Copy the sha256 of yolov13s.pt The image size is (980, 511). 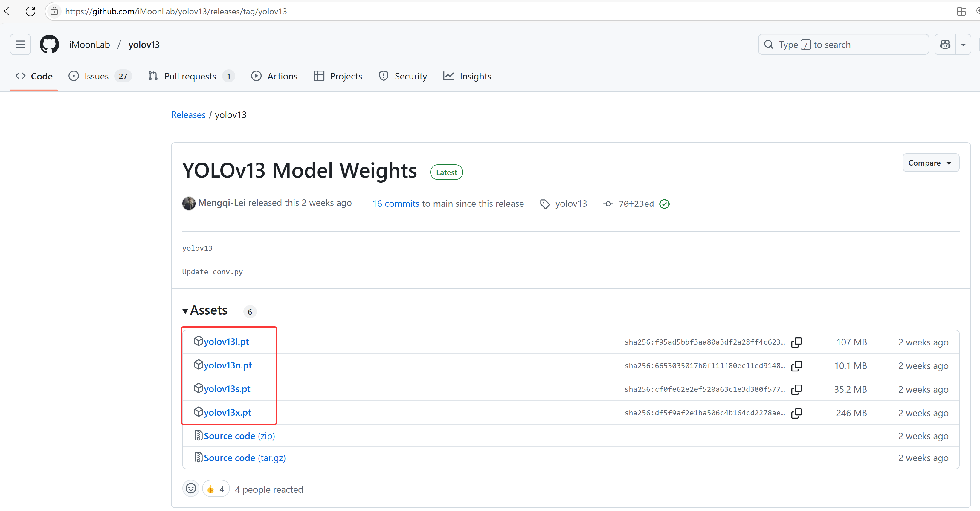pyautogui.click(x=797, y=389)
